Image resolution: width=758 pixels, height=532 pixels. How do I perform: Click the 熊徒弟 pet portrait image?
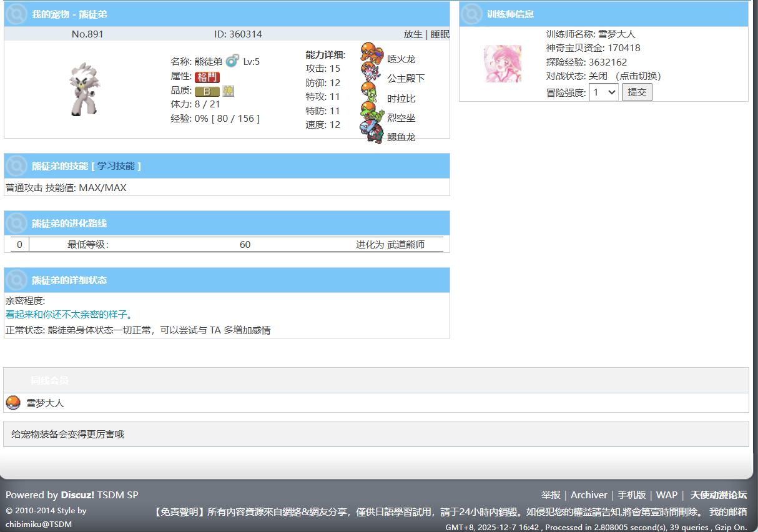tap(85, 89)
